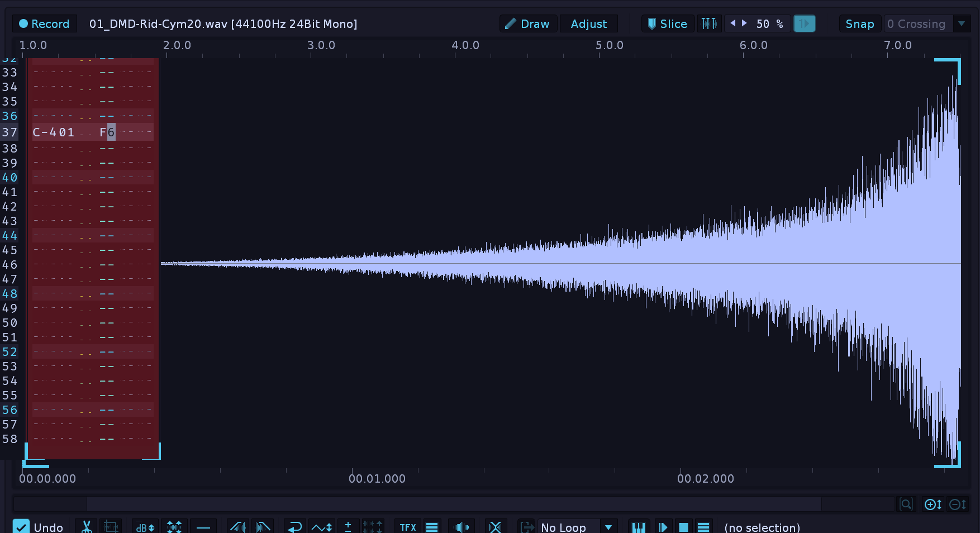Screen dimensions: 980x533
Task: Click the auto-slice markers icon
Action: tap(708, 23)
